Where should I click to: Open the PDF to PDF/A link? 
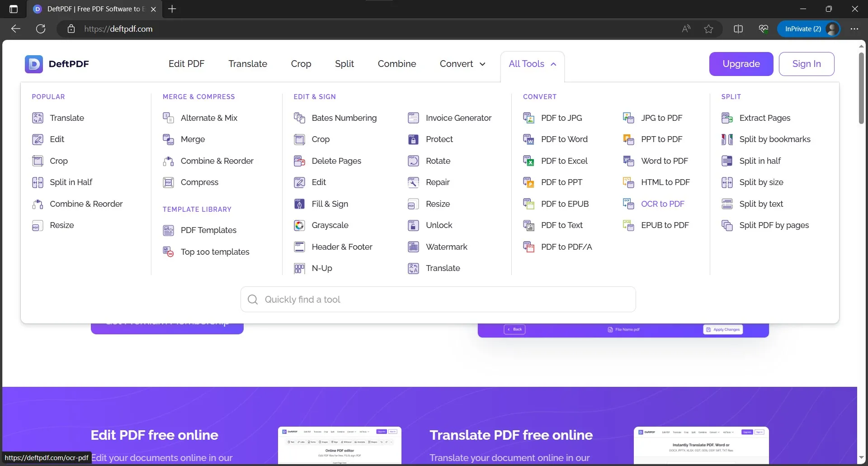(x=566, y=247)
